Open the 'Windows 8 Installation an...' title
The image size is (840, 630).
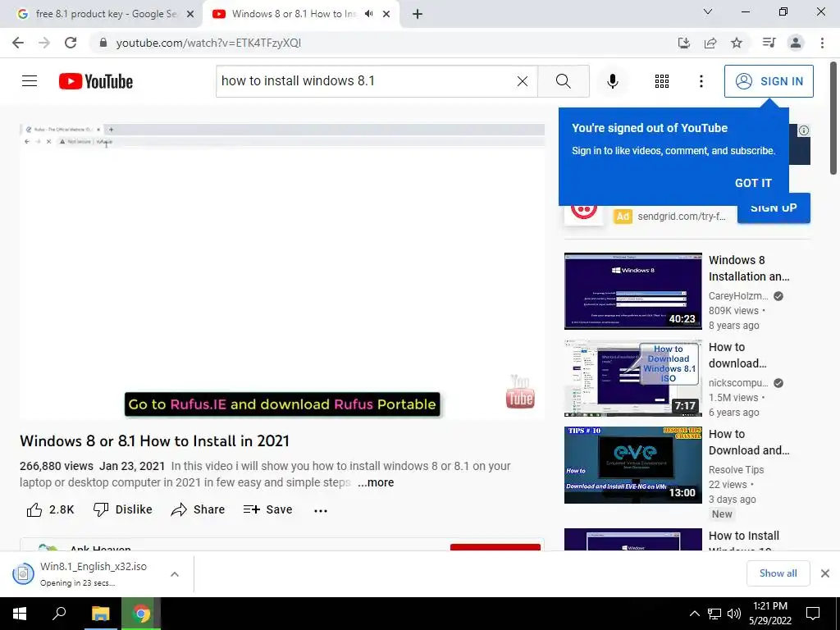click(749, 268)
